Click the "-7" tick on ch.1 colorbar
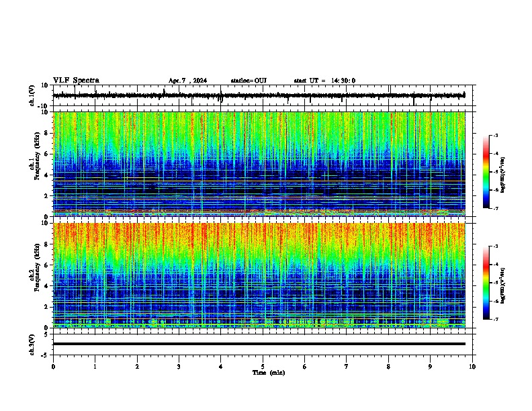Viewport: 532px width, 411px height. coord(495,208)
